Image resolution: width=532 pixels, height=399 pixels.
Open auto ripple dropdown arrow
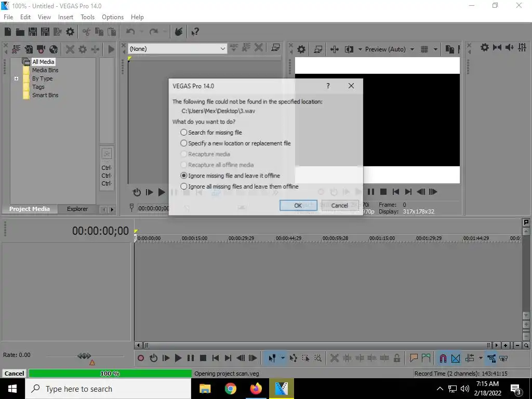coord(481,358)
